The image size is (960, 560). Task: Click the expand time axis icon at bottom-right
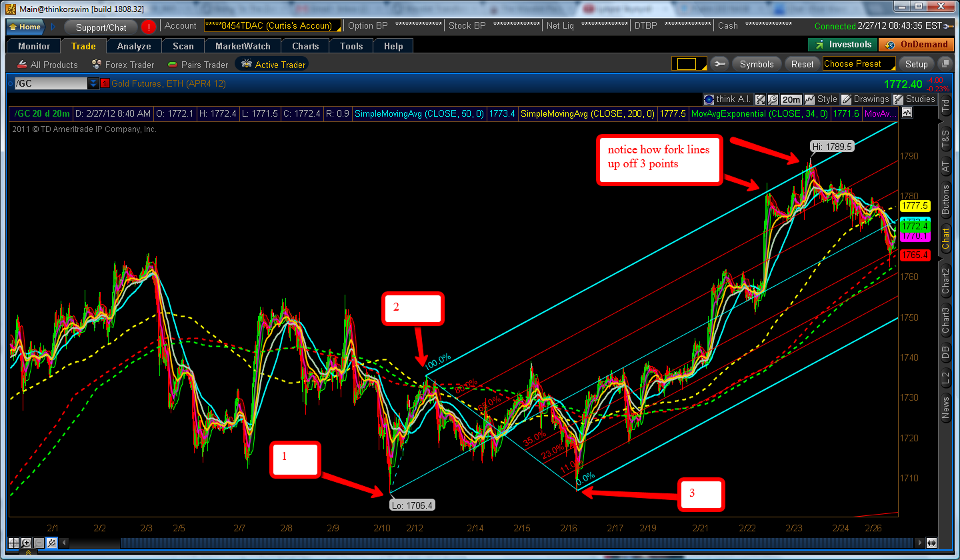(x=931, y=543)
